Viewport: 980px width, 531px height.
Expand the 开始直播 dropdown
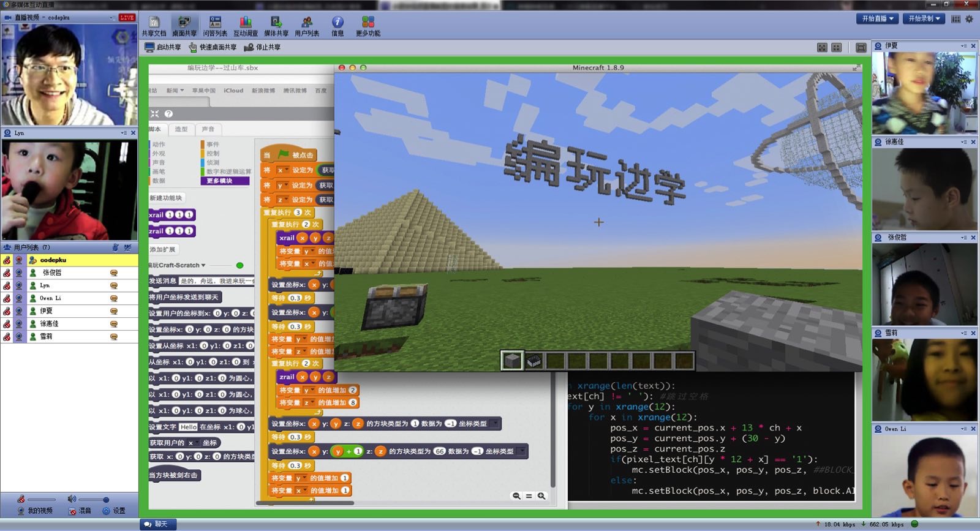pos(878,19)
